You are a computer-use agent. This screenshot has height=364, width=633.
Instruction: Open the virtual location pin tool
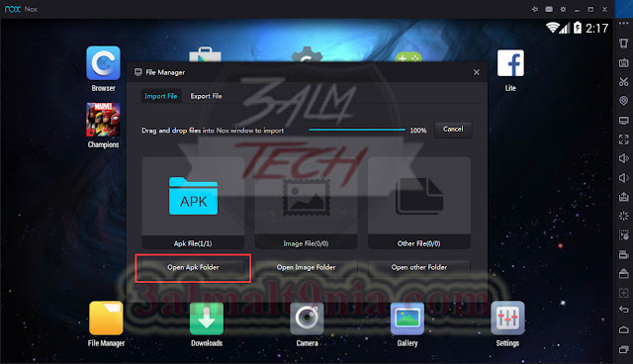pyautogui.click(x=624, y=101)
